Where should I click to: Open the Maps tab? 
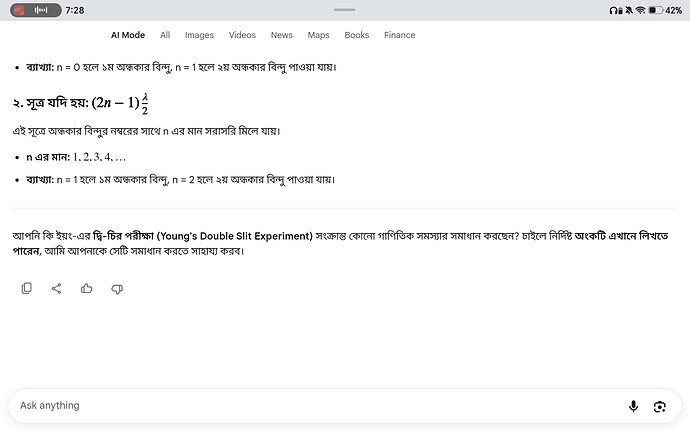[x=318, y=35]
